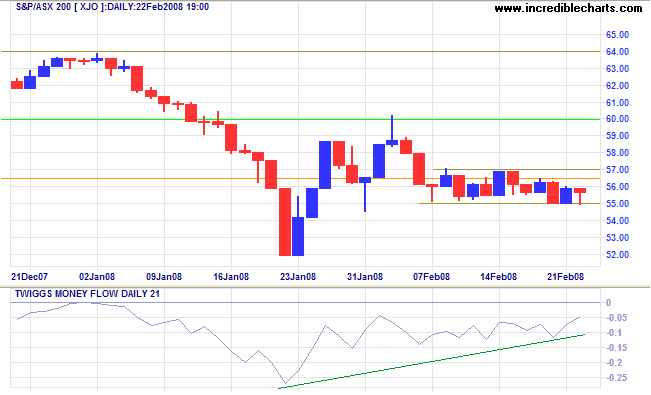Select the 56.00 price axis label
This screenshot has width=651, height=395.
617,187
